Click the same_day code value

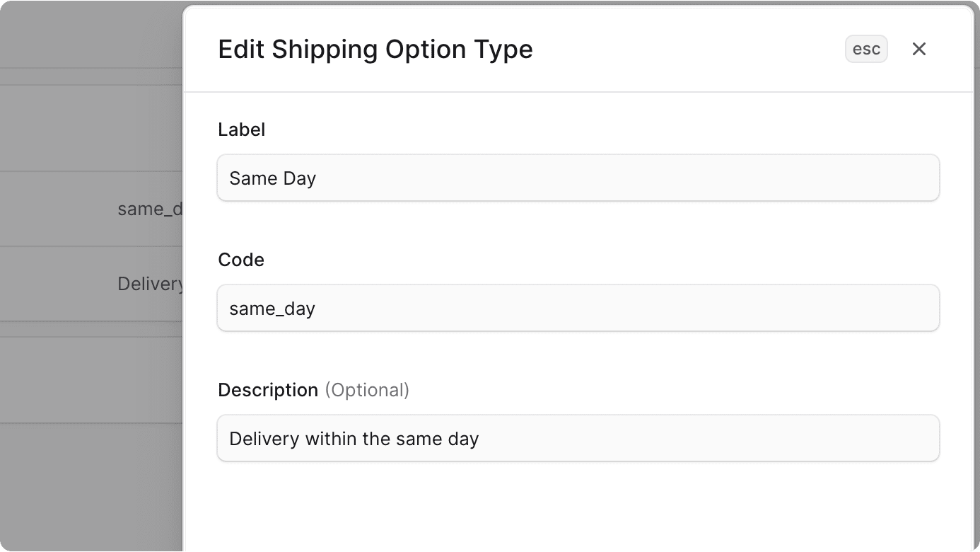tap(271, 308)
